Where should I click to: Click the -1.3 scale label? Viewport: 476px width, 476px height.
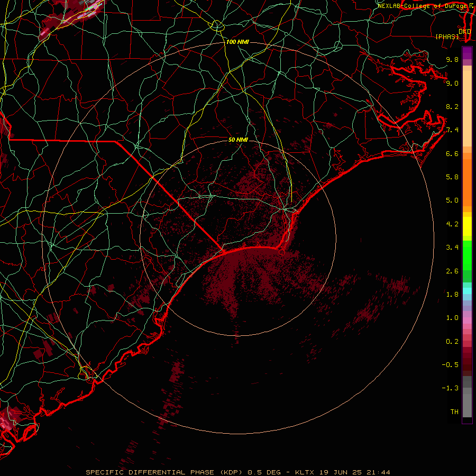pos(450,388)
